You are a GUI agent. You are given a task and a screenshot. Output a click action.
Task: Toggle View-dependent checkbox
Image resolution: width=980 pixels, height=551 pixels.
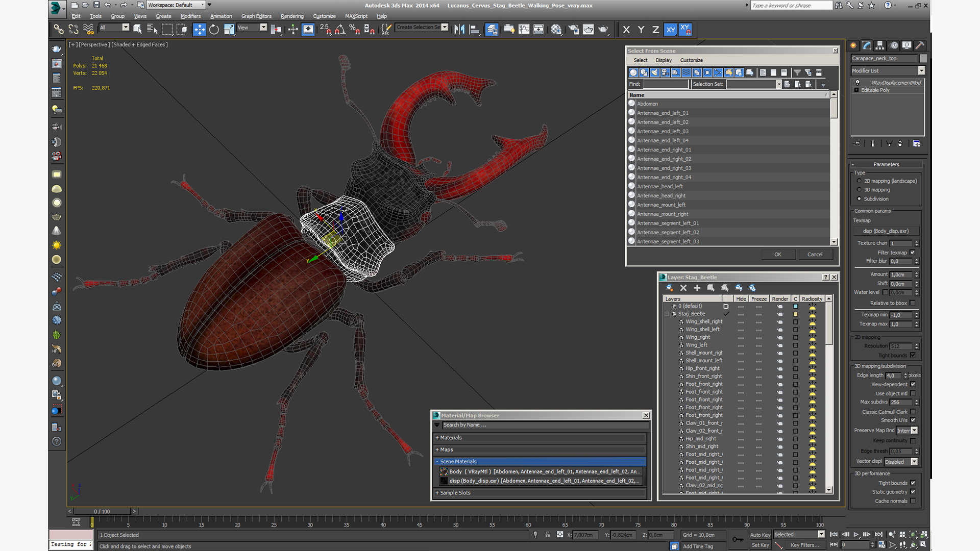pos(913,384)
